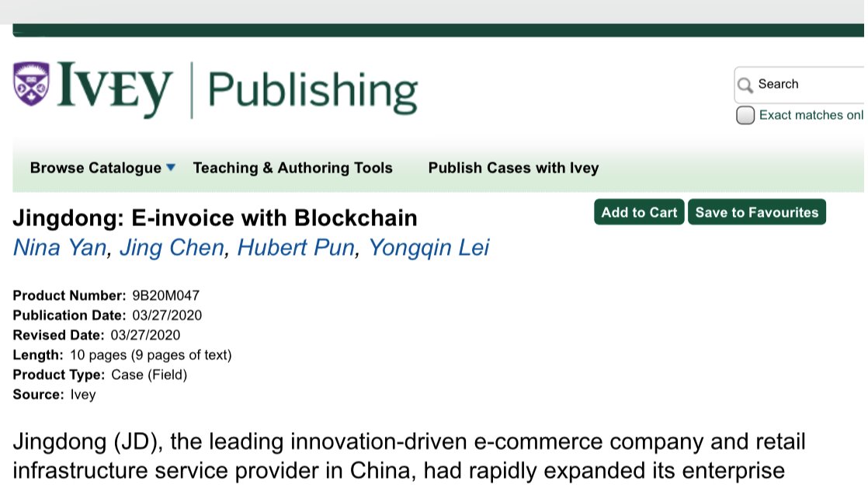Open author Yongqin Lei's link
The height and width of the screenshot is (488, 868).
click(x=429, y=248)
